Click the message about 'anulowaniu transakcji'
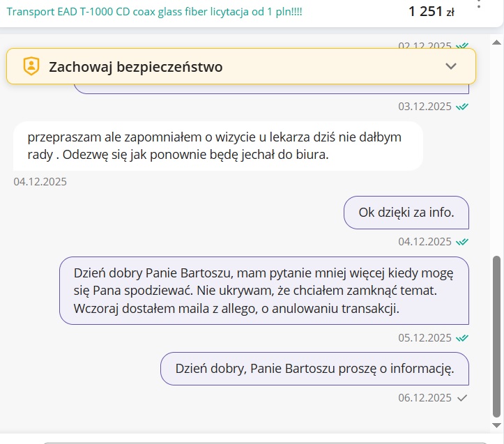 click(264, 290)
